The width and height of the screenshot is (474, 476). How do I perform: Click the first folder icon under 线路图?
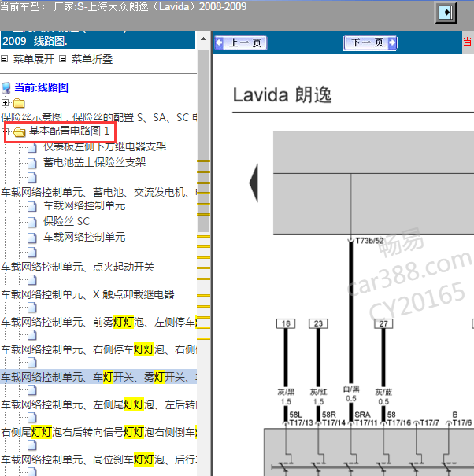pos(19,103)
